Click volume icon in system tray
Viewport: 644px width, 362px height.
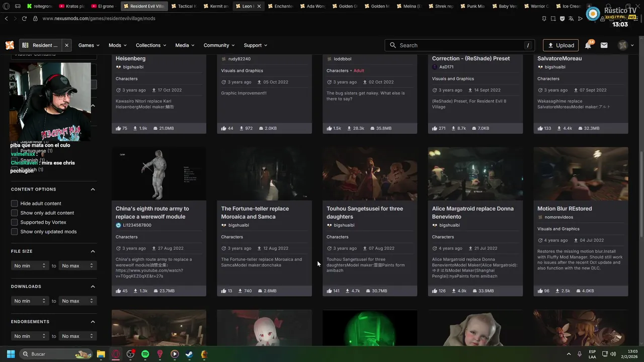(x=613, y=354)
